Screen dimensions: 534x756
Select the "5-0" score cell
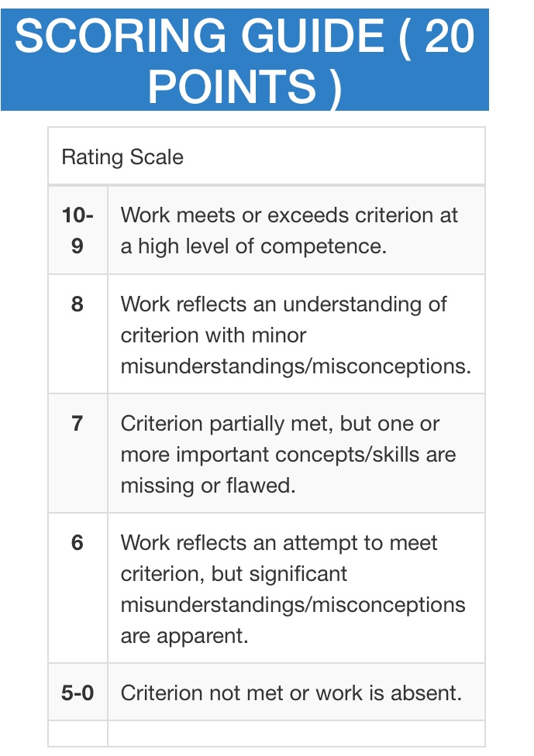[x=78, y=692]
